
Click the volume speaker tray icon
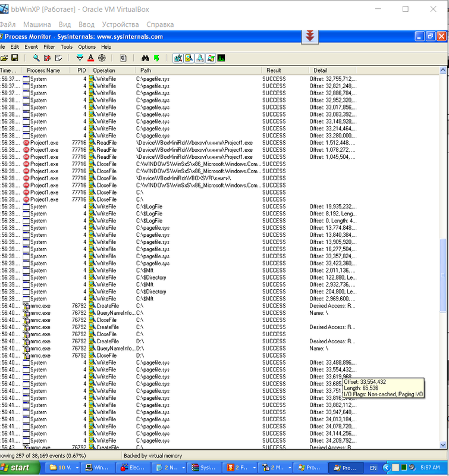[x=412, y=468]
